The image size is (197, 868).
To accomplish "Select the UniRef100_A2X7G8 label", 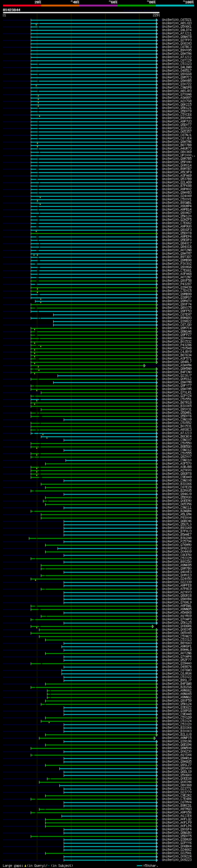I will pos(176,101).
